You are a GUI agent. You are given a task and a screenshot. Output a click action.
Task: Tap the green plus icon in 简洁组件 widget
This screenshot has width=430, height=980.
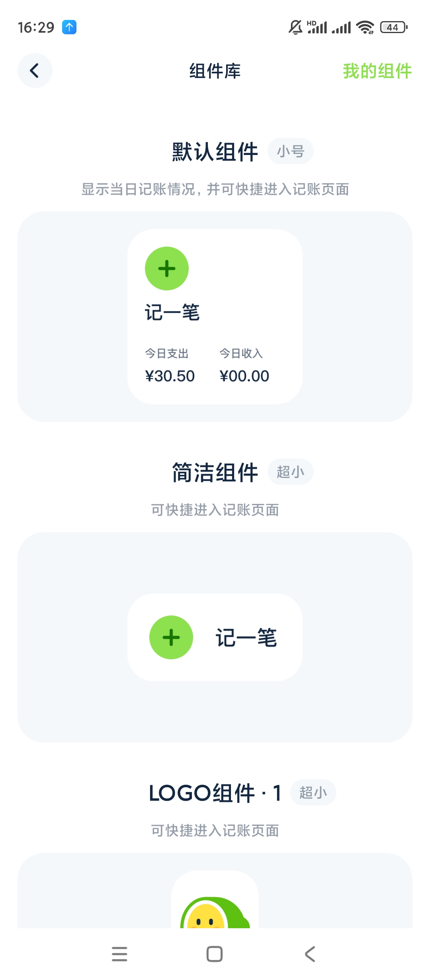tap(171, 637)
